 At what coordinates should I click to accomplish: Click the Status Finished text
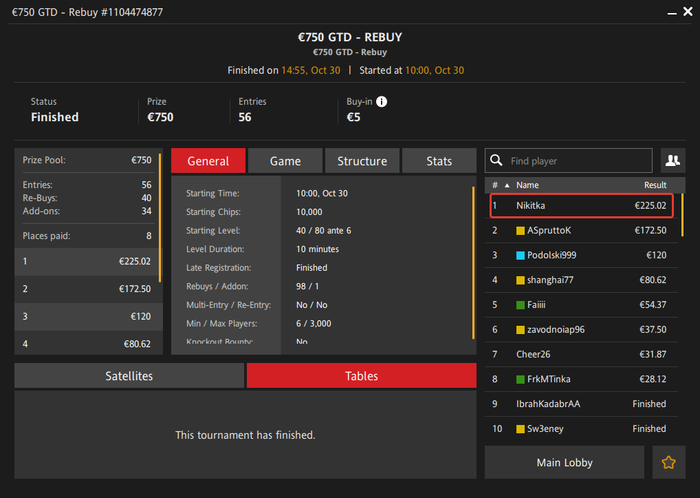pyautogui.click(x=54, y=117)
